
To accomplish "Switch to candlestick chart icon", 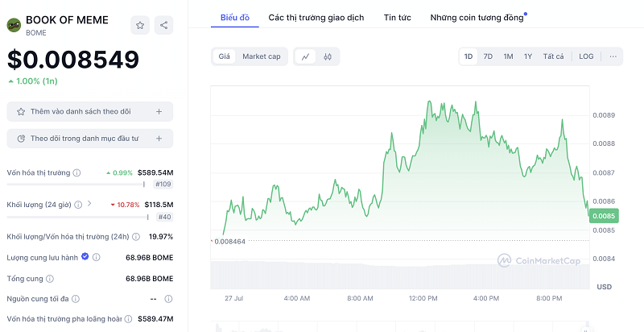I will coord(328,56).
